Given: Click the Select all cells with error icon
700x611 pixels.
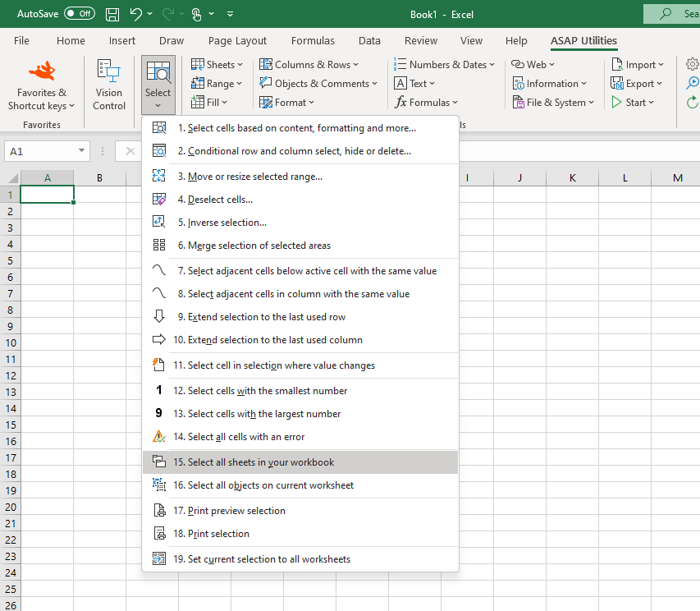Looking at the screenshot, I should [159, 437].
